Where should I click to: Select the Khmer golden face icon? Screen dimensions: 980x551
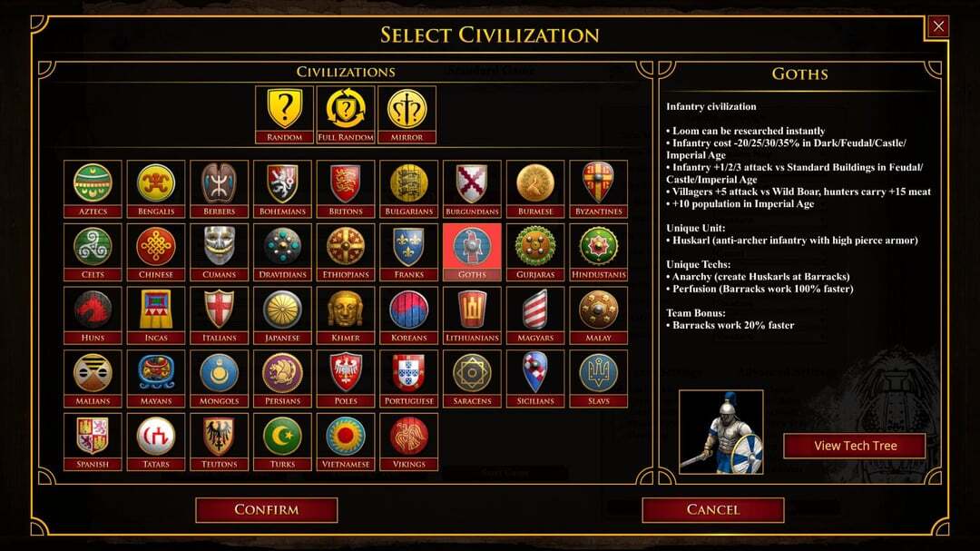pyautogui.click(x=346, y=315)
